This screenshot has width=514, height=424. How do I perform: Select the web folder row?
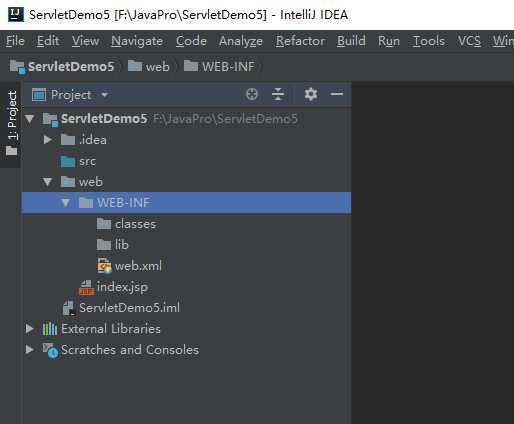(x=186, y=182)
